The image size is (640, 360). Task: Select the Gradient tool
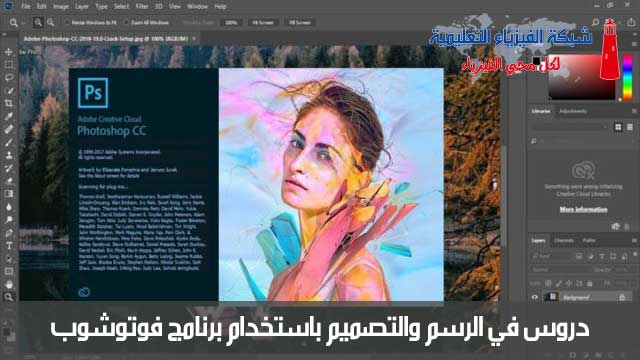pyautogui.click(x=9, y=194)
